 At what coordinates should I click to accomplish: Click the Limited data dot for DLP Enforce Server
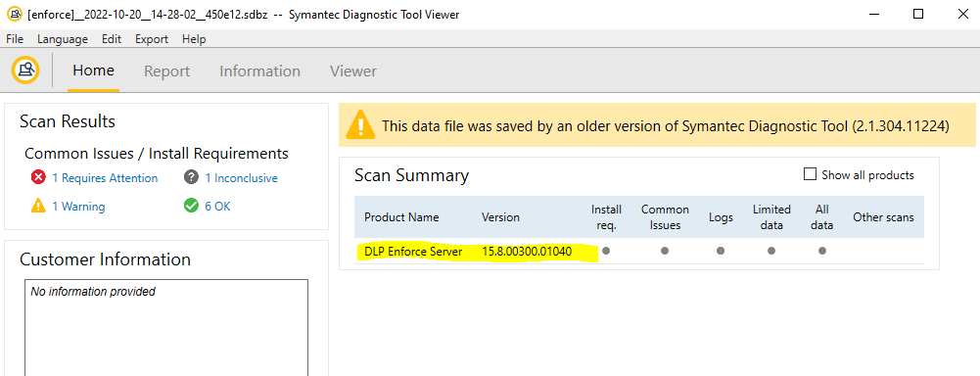click(771, 251)
